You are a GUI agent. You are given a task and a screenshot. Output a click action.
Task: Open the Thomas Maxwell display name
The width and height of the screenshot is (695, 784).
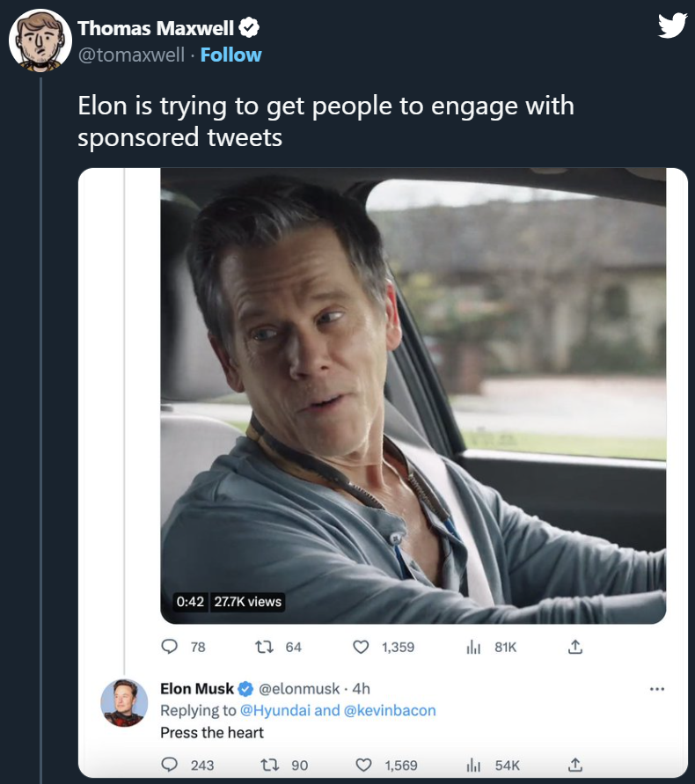click(156, 28)
